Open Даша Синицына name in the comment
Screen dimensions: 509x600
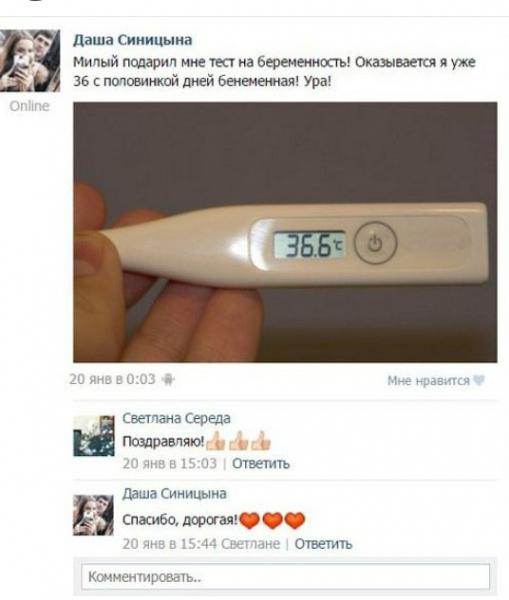coord(174,494)
